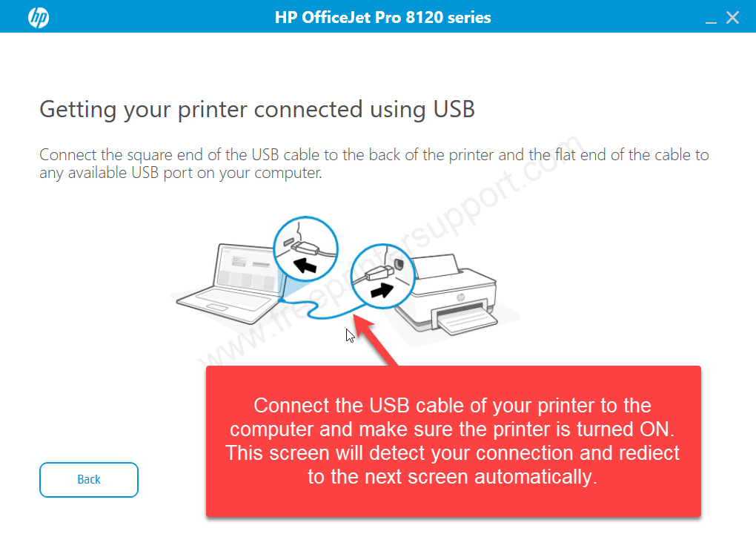Click the 'Getting your printer connected using USB' heading
The image size is (756, 537).
click(x=257, y=110)
